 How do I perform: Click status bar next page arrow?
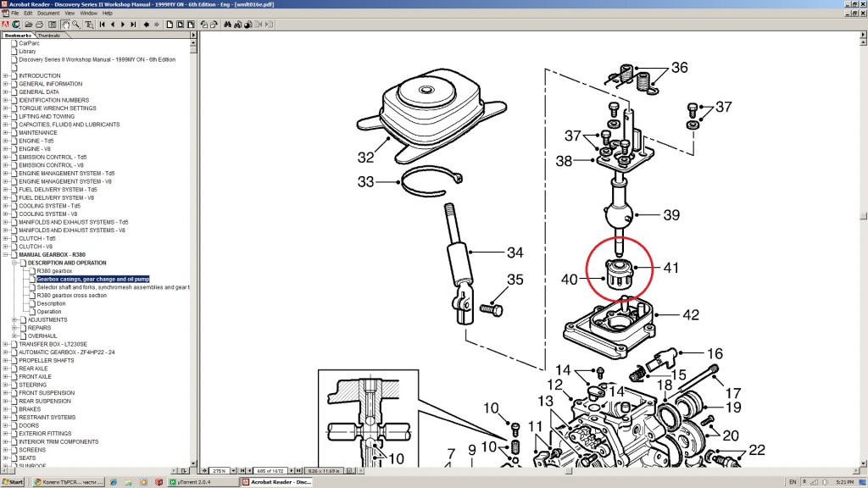pyautogui.click(x=292, y=471)
